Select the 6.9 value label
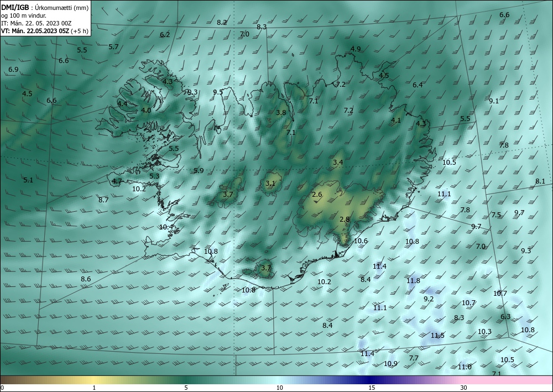The image size is (553, 392). 13,70
